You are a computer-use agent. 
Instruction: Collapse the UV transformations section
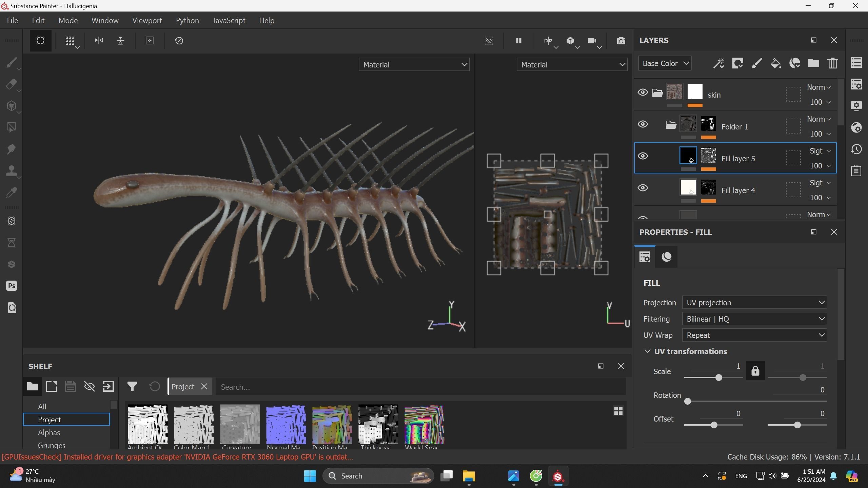pyautogui.click(x=647, y=351)
